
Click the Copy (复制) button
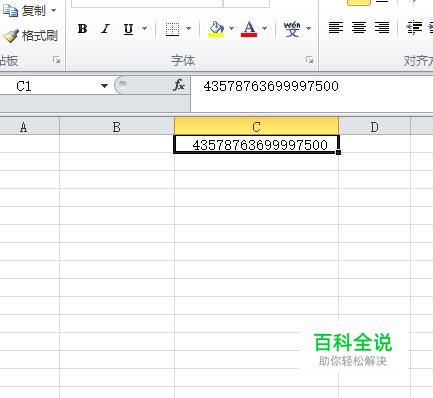click(x=25, y=11)
